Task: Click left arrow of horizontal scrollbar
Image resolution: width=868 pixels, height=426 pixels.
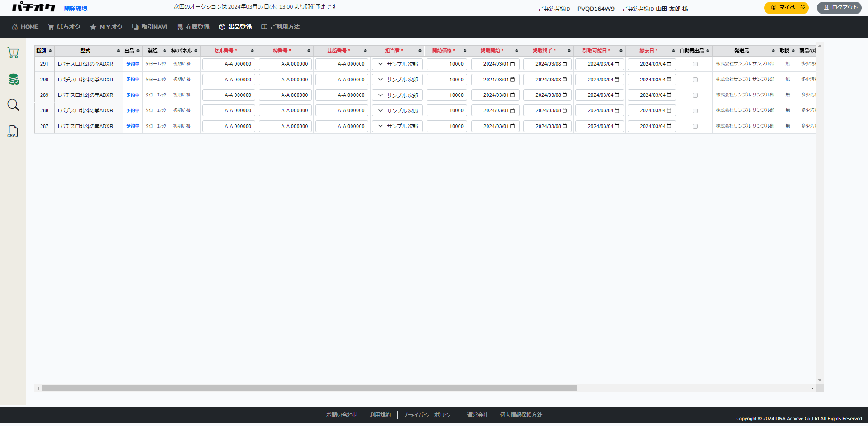Action: 38,388
